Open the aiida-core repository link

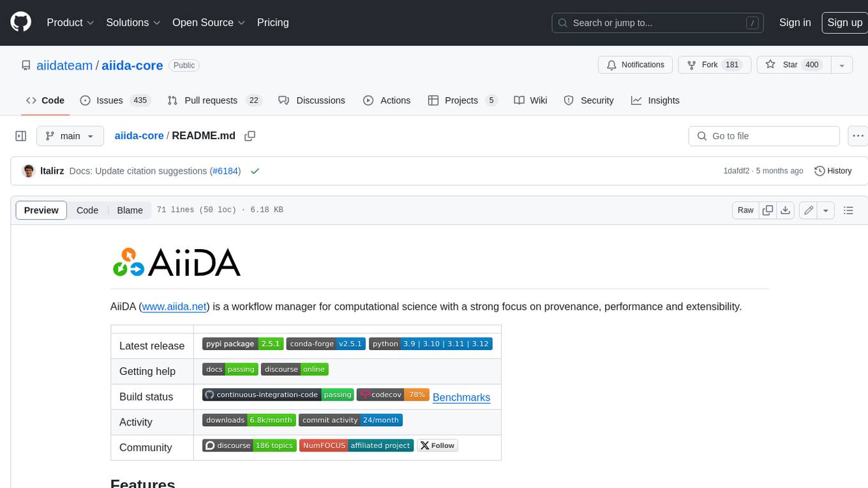coord(132,65)
